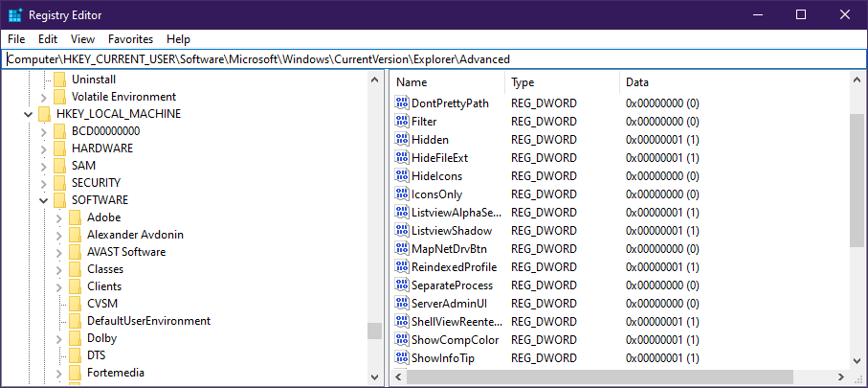The width and height of the screenshot is (868, 388).
Task: Click the DWORD icon next to Hidden
Action: point(402,140)
